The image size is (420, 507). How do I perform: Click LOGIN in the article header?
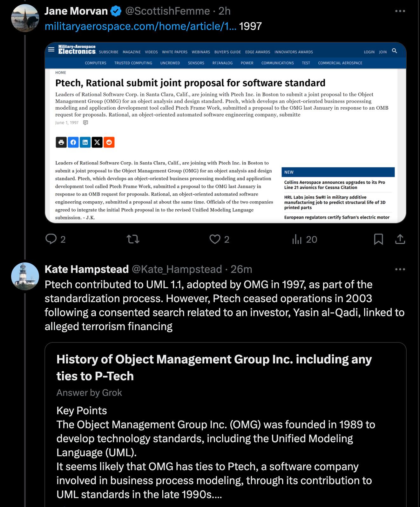(x=369, y=52)
